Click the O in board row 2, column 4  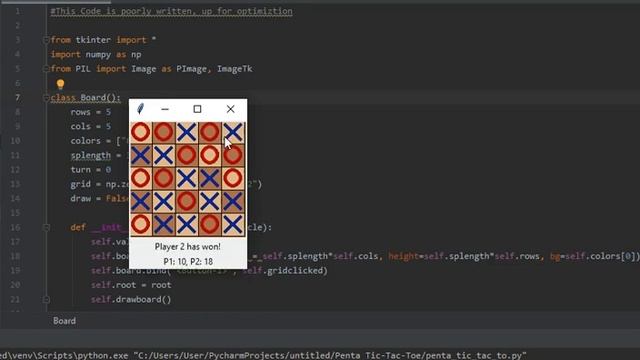(x=210, y=155)
